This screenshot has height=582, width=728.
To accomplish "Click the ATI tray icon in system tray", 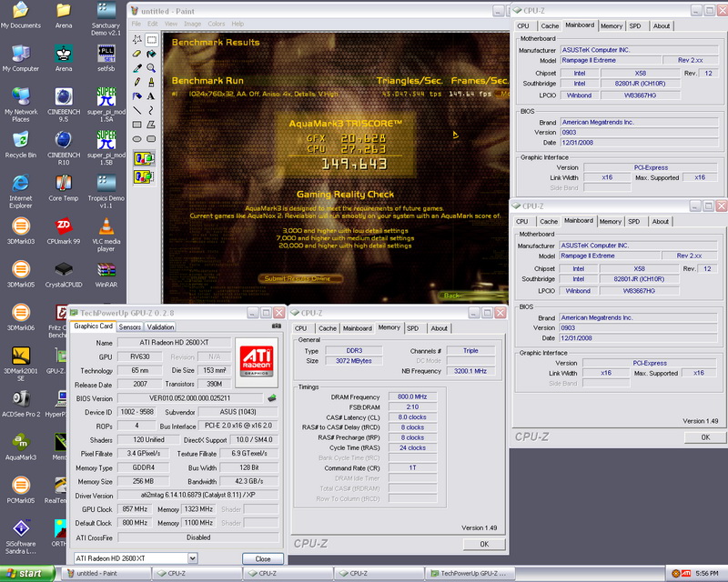I will (687, 574).
